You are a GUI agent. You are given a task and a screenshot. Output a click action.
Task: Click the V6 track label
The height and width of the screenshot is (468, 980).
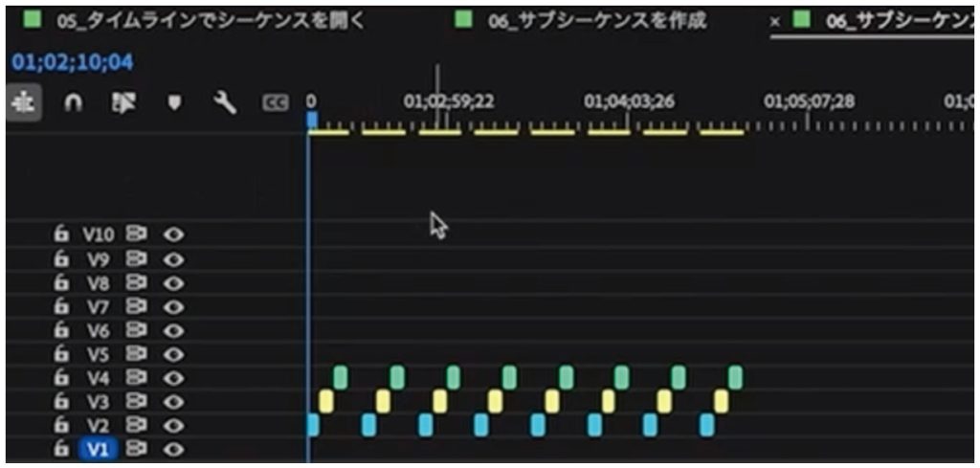click(98, 330)
